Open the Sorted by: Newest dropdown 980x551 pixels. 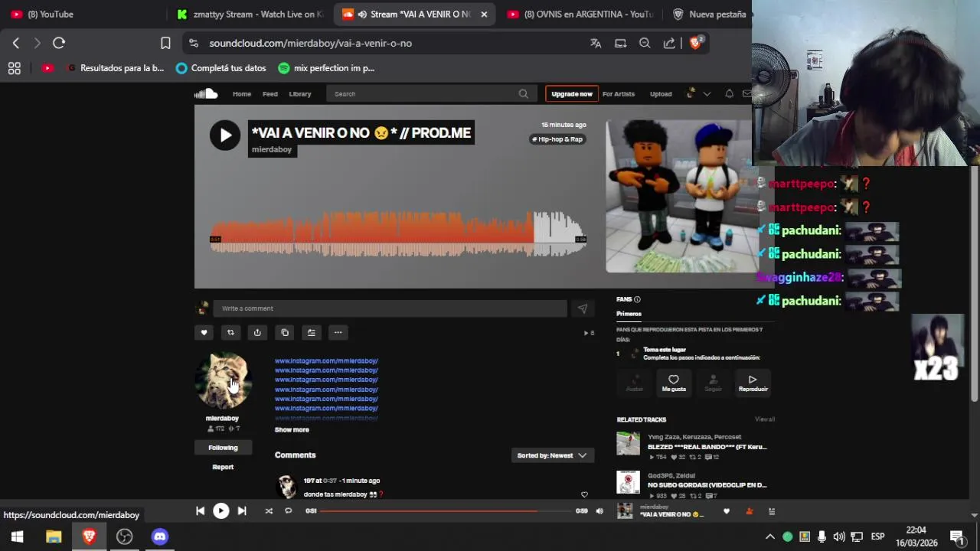tap(551, 455)
